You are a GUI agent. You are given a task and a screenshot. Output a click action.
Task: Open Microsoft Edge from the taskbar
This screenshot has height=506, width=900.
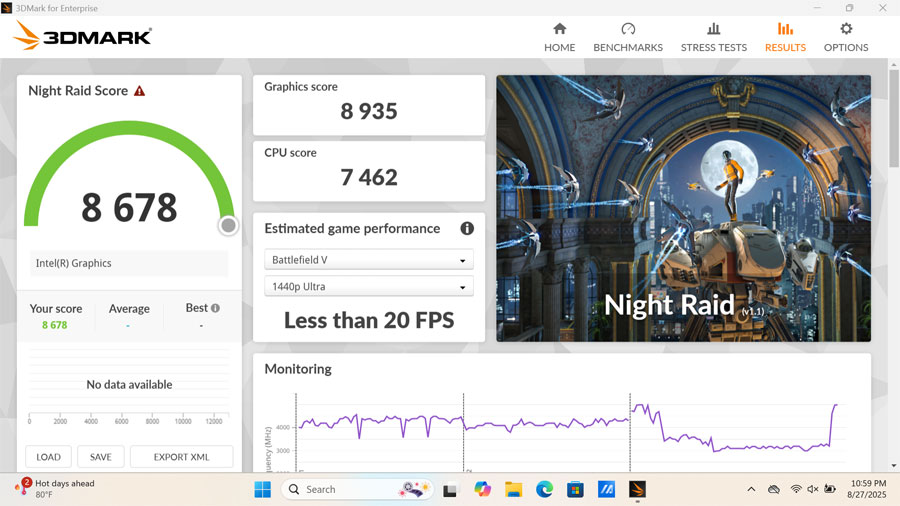click(x=544, y=489)
